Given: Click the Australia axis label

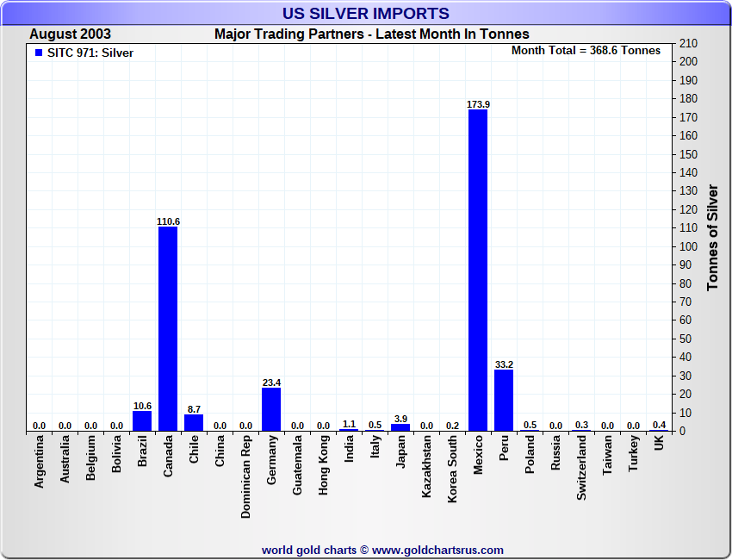Looking at the screenshot, I should pos(65,459).
